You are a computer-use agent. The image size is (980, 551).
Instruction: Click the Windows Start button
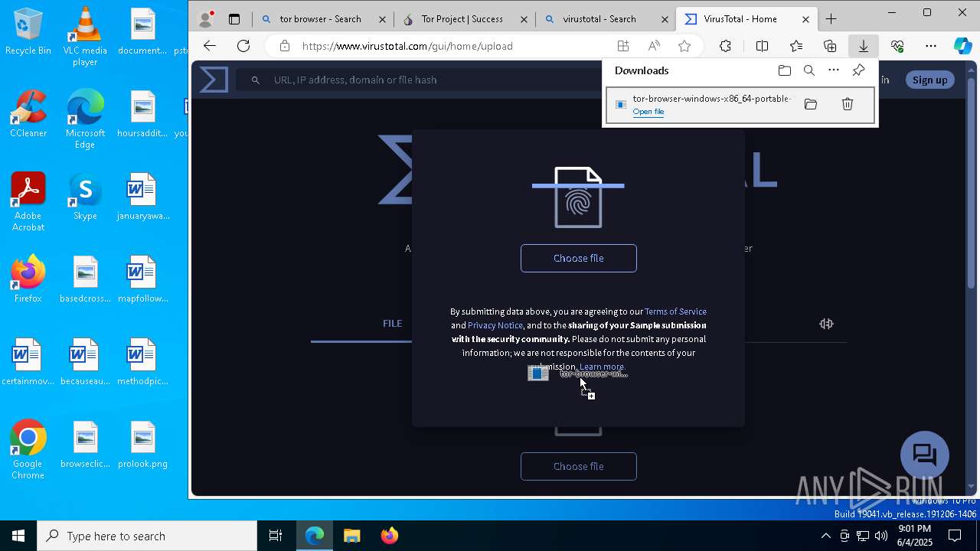[18, 536]
